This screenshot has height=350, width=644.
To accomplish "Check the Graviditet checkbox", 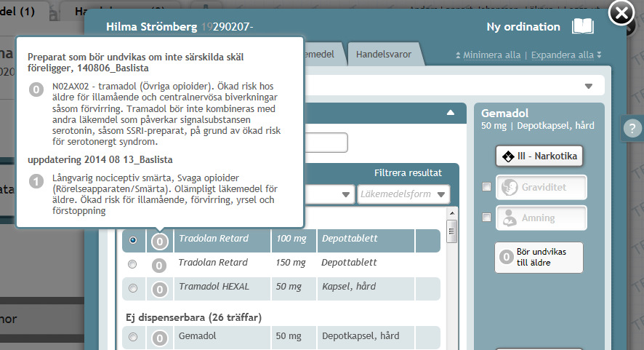I will (487, 187).
